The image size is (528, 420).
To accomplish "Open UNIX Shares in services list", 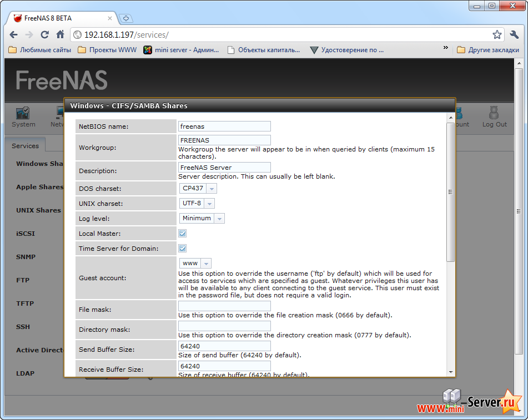I will 38,210.
